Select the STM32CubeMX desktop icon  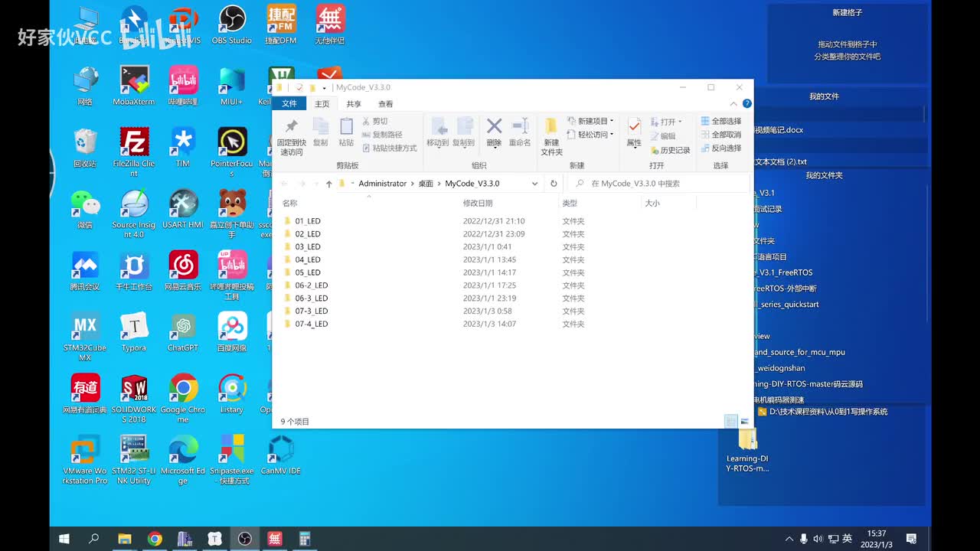click(85, 337)
